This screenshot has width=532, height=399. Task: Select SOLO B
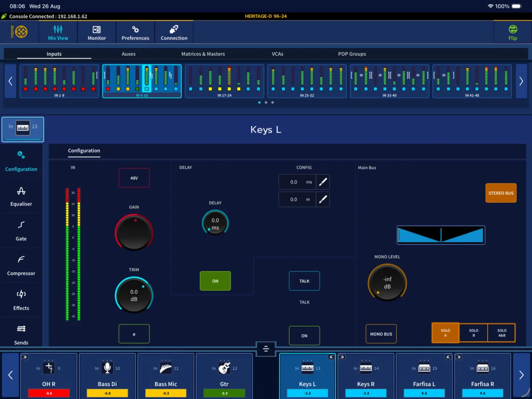[473, 333]
